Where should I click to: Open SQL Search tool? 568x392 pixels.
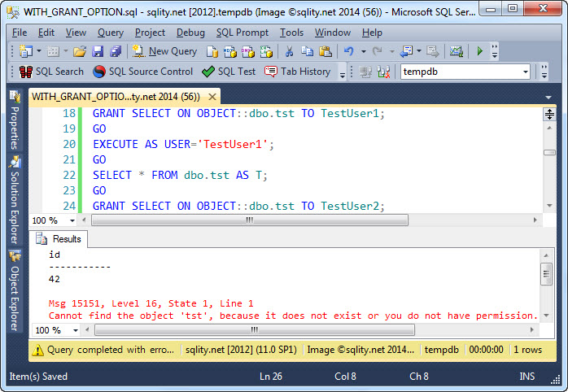50,72
